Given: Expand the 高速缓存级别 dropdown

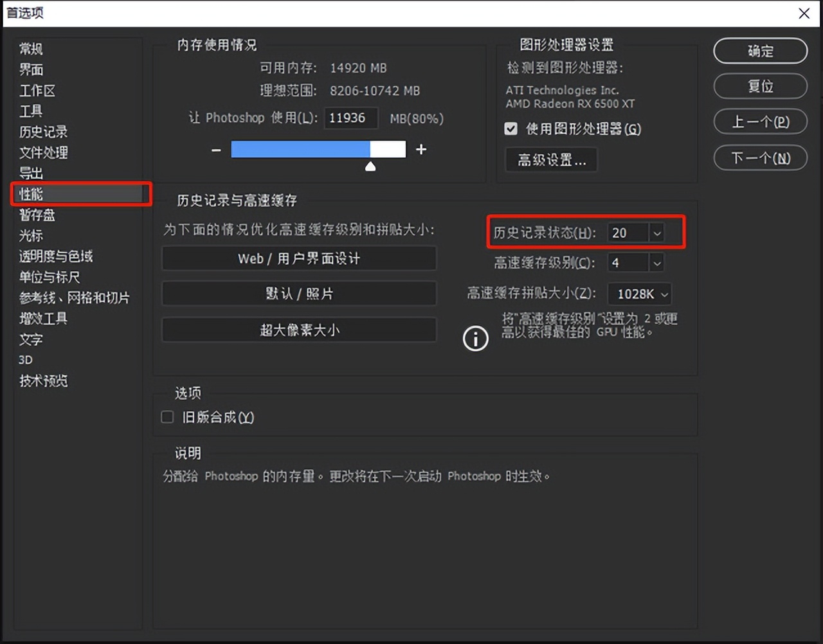Looking at the screenshot, I should [656, 262].
